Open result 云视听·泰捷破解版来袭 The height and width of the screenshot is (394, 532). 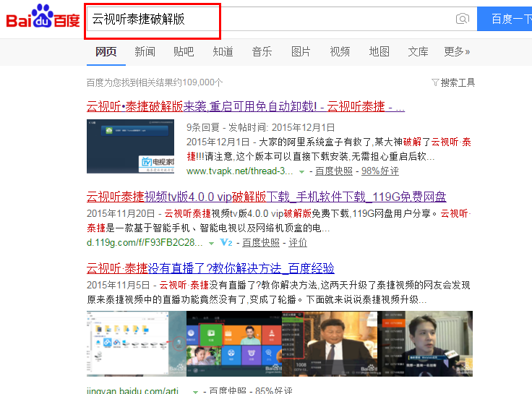click(x=246, y=106)
